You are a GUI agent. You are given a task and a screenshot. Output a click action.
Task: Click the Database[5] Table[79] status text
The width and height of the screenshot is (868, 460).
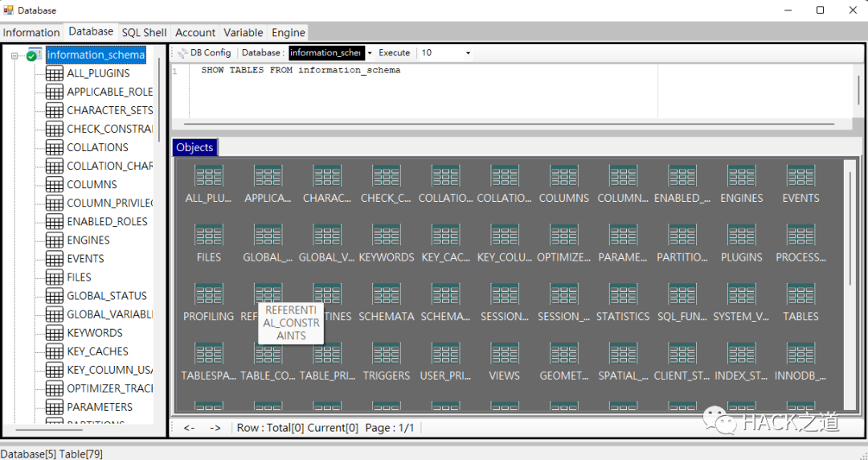[x=52, y=454]
